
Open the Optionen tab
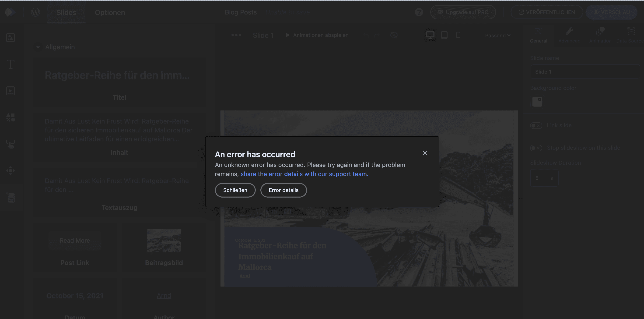pos(109,12)
